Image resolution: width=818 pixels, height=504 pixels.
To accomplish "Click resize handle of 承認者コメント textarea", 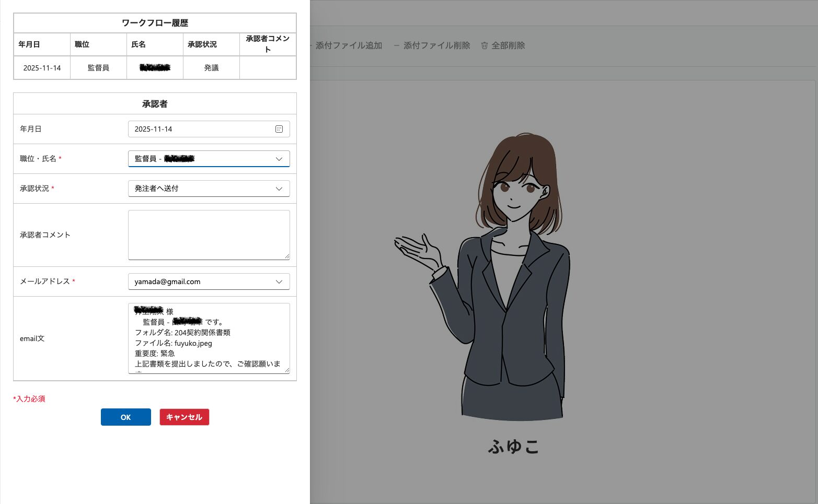I will [287, 256].
